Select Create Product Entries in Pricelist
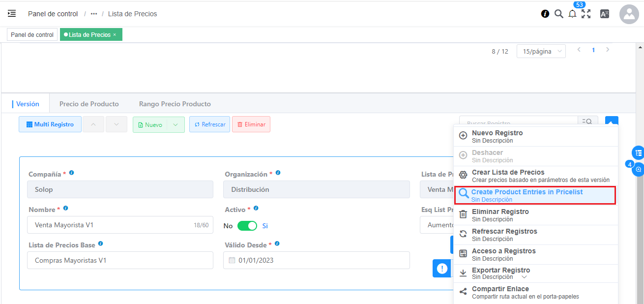This screenshot has width=644, height=304. [527, 195]
